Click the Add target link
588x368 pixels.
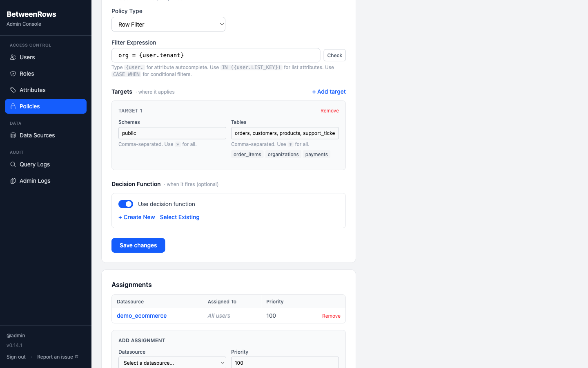tap(329, 92)
